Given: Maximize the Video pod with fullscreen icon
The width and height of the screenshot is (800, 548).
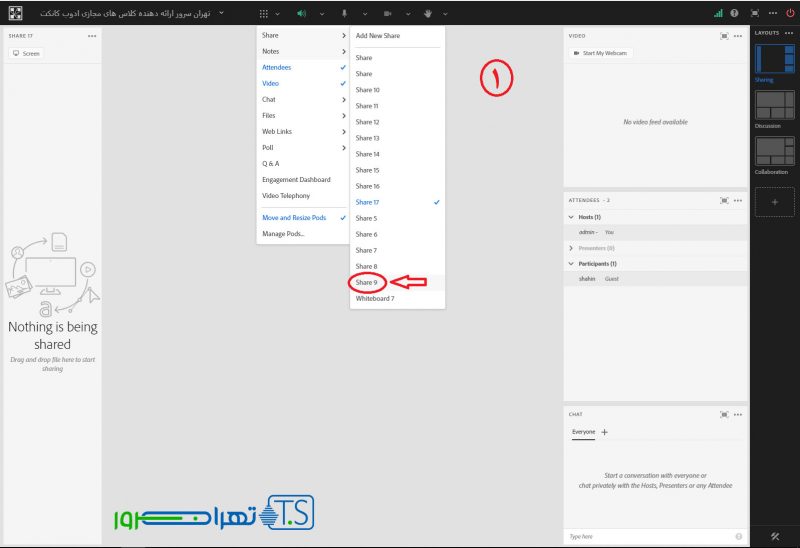Looking at the screenshot, I should point(724,35).
